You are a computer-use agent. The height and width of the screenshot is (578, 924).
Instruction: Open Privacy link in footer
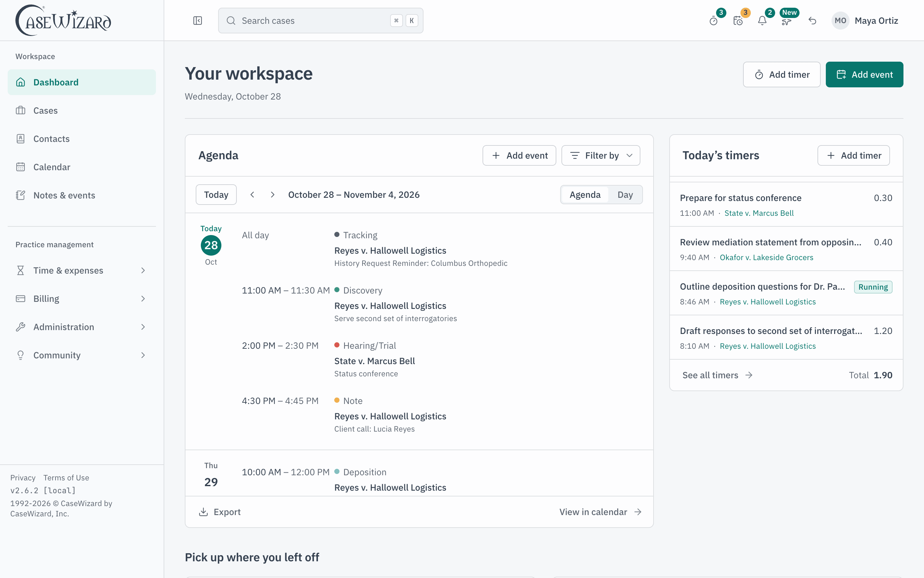(23, 478)
